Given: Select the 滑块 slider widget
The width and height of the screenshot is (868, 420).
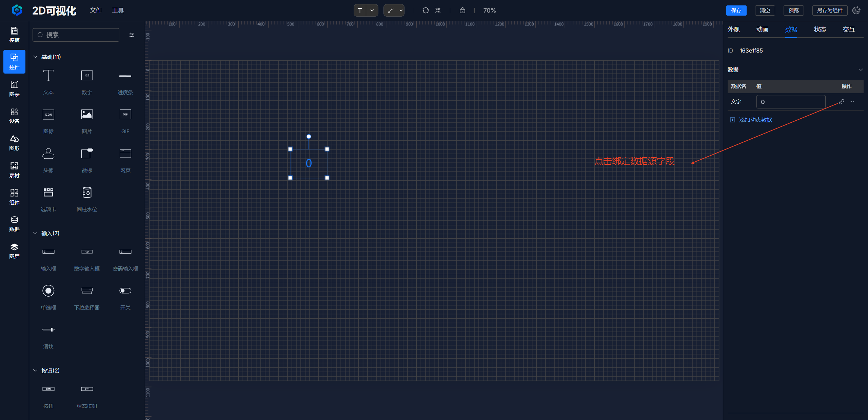Looking at the screenshot, I should (x=48, y=336).
